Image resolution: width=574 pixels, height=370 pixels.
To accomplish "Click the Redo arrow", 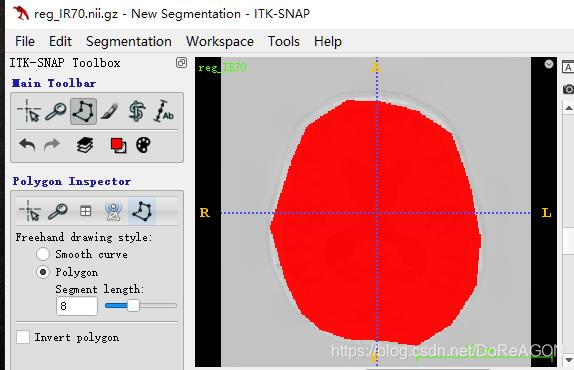I will click(52, 145).
